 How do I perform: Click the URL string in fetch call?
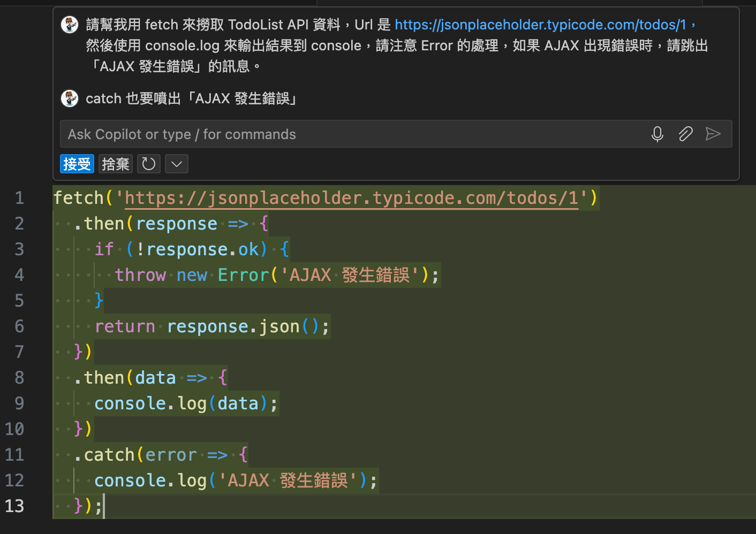coord(351,198)
